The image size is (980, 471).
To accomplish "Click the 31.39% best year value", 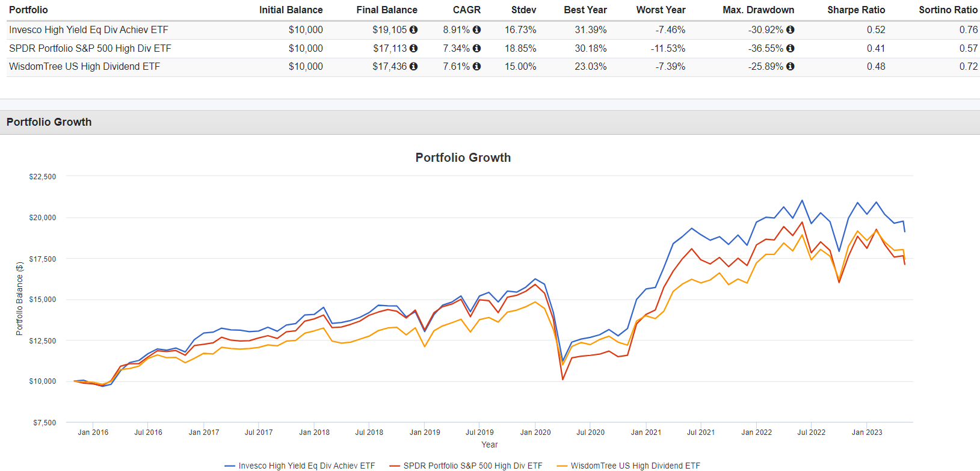I will [x=591, y=29].
